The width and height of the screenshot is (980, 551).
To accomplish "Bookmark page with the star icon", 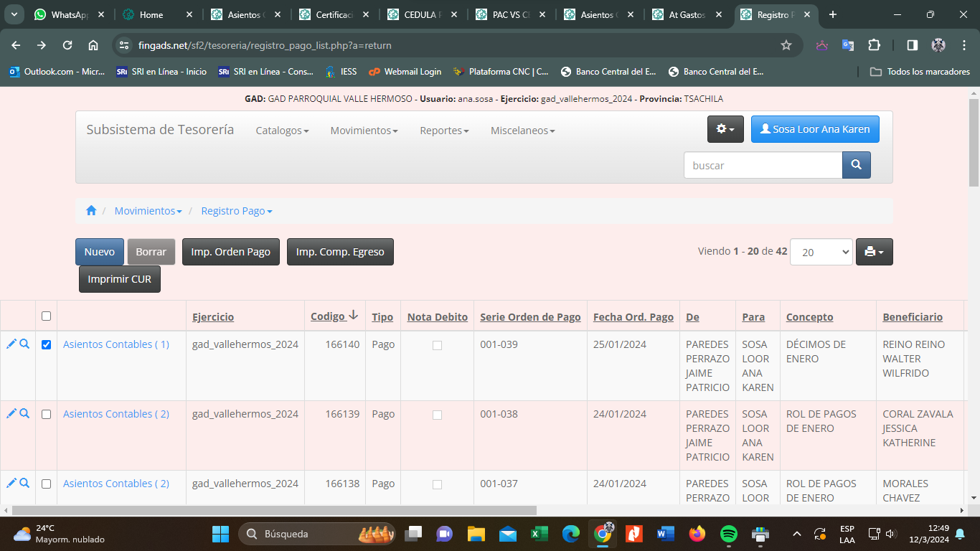I will pos(786,45).
